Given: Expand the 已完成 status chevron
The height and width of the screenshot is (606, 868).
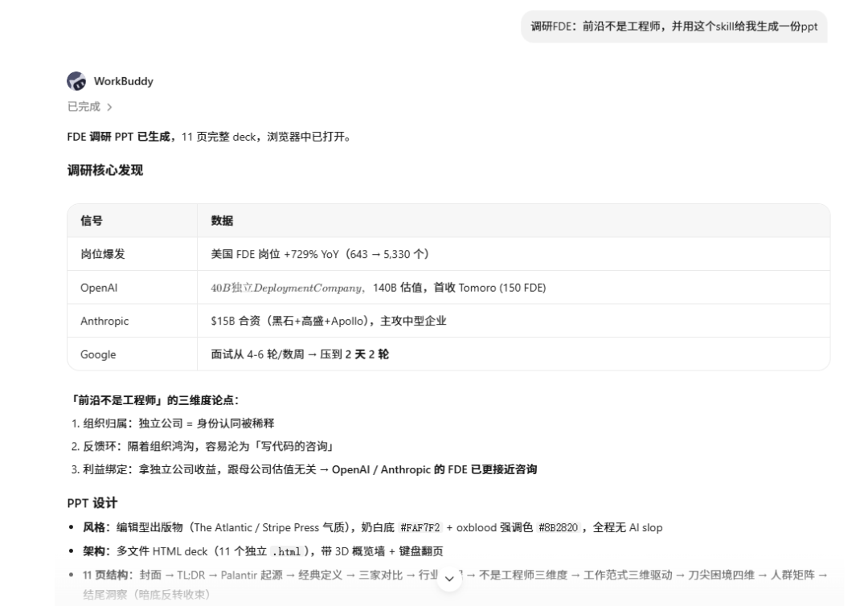Looking at the screenshot, I should point(109,108).
